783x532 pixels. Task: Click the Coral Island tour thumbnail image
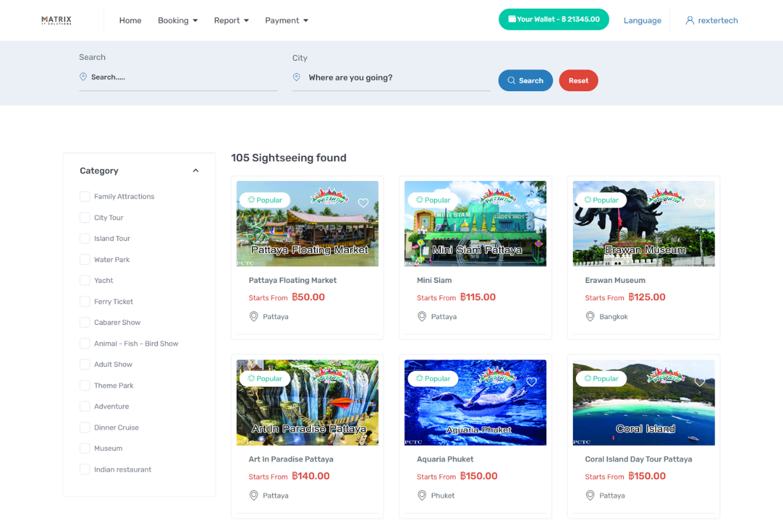point(643,402)
